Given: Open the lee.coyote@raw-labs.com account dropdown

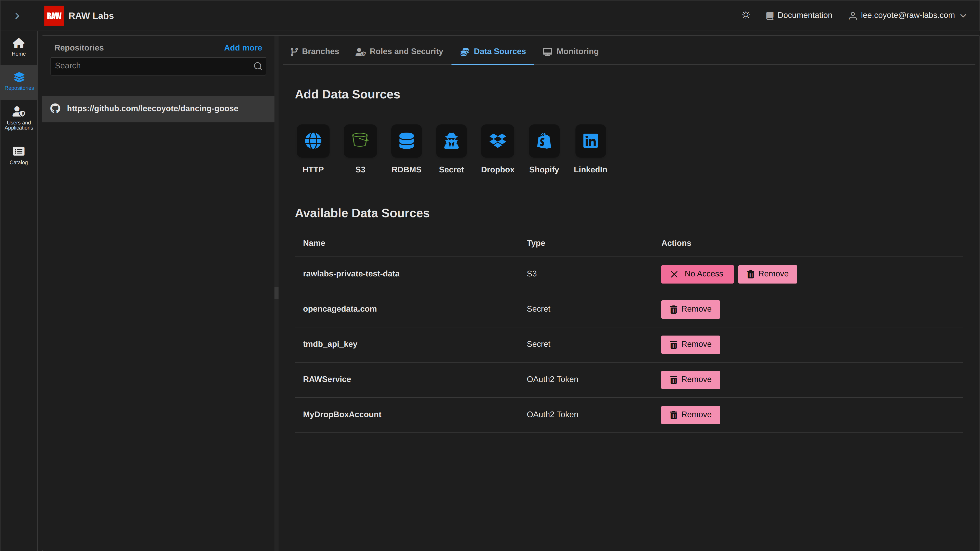Looking at the screenshot, I should pos(907,16).
